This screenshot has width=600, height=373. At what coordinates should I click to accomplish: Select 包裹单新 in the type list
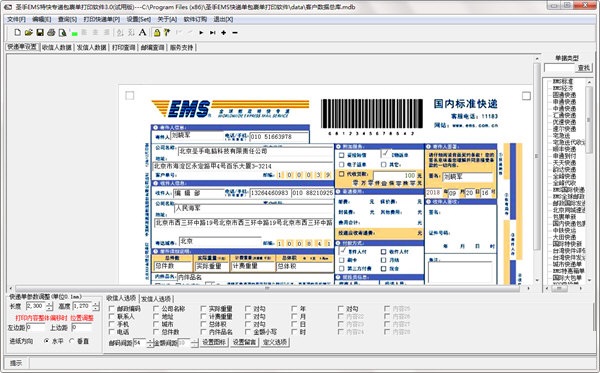coord(564,217)
